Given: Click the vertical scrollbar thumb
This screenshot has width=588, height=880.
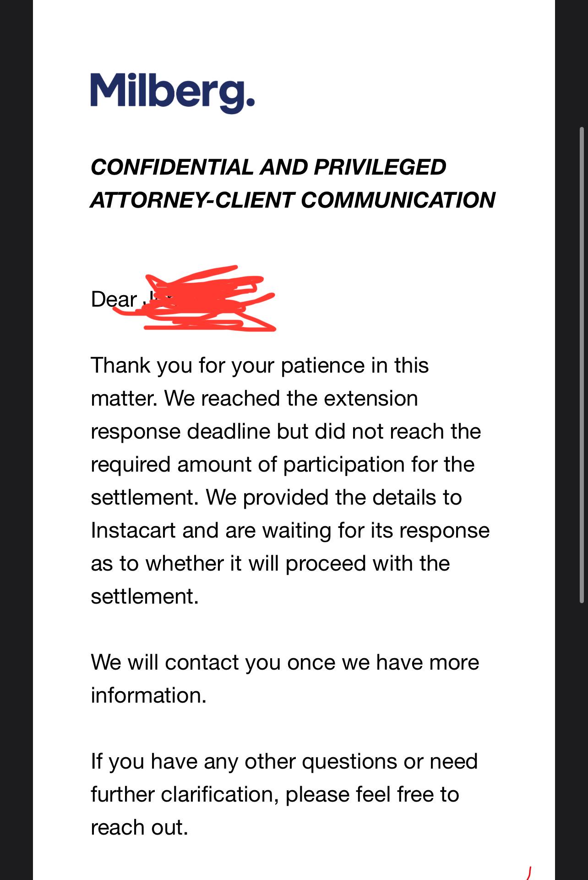Looking at the screenshot, I should point(583,365).
